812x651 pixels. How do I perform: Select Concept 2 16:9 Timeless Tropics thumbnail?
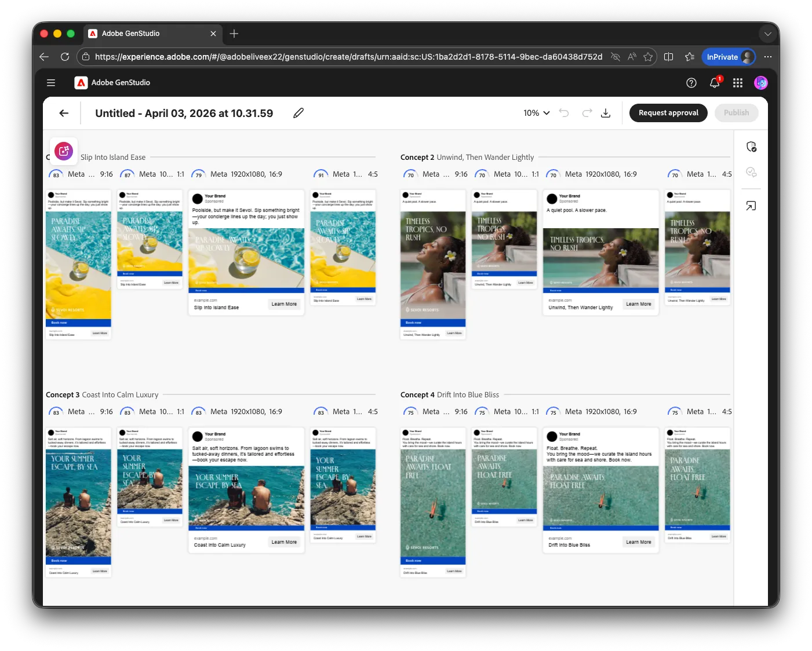601,253
